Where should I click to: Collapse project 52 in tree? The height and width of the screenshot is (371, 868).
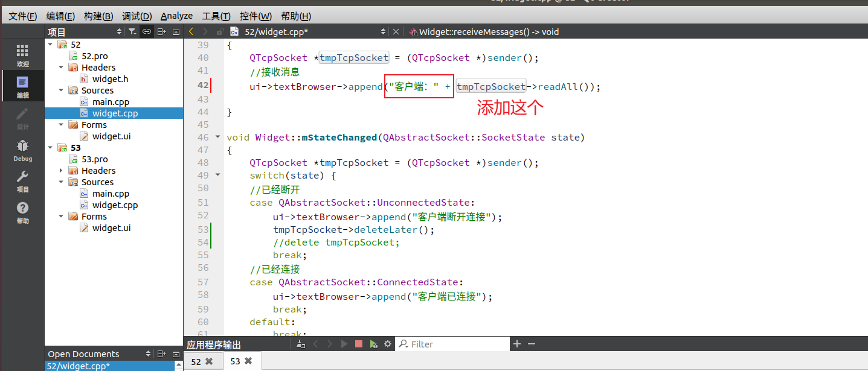[50, 45]
